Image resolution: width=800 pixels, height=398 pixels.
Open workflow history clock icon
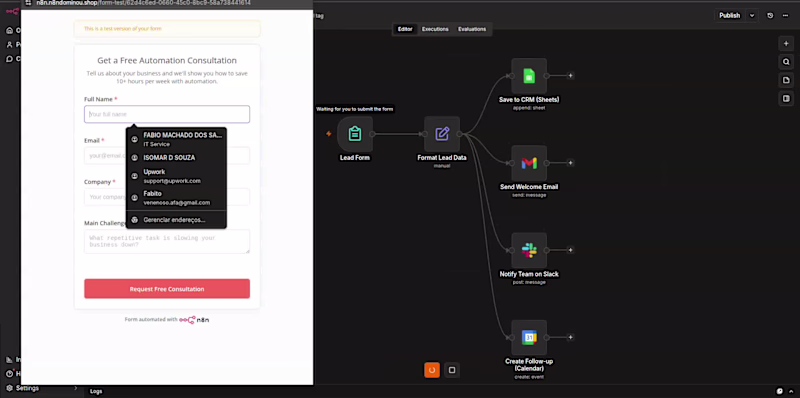770,15
